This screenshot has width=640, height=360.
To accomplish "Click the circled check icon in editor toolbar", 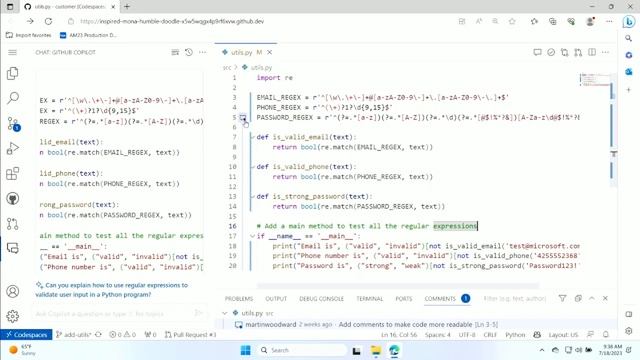I will click(x=551, y=52).
